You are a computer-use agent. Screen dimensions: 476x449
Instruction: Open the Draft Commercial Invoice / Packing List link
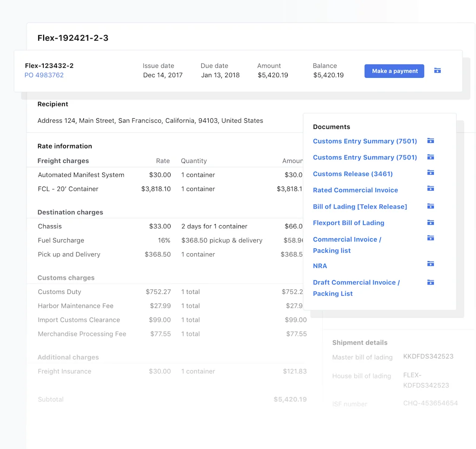pos(356,288)
